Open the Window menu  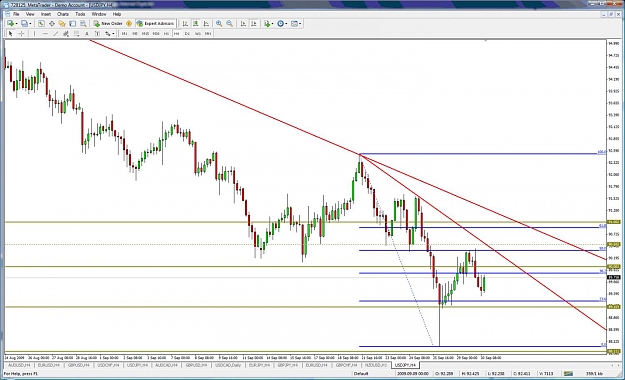pyautogui.click(x=99, y=14)
